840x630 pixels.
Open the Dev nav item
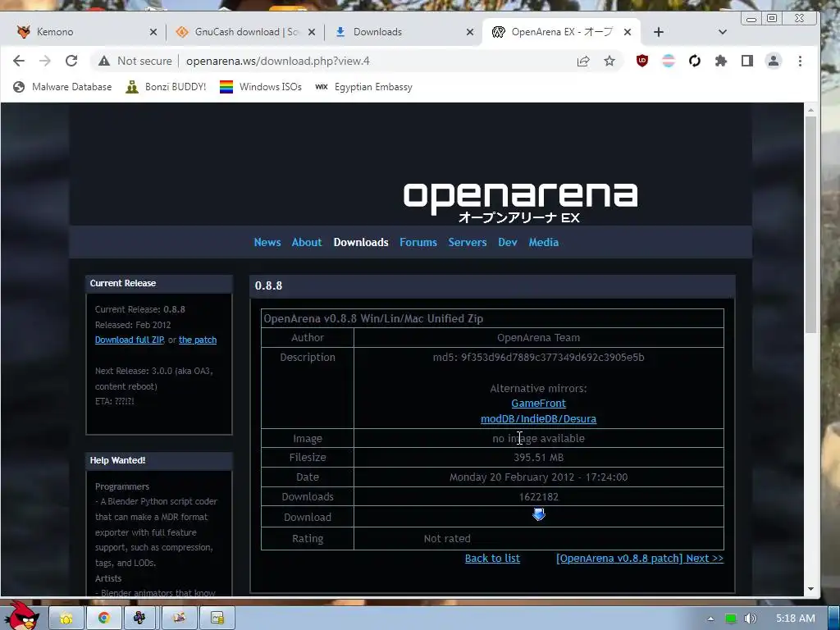[x=507, y=242]
